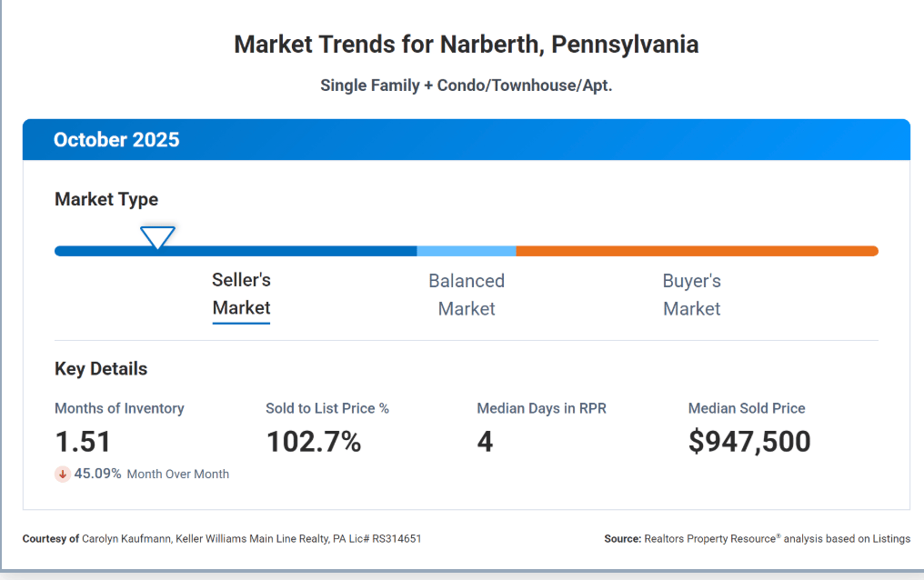Click the triangle market type indicator
924x580 pixels.
pyautogui.click(x=157, y=237)
